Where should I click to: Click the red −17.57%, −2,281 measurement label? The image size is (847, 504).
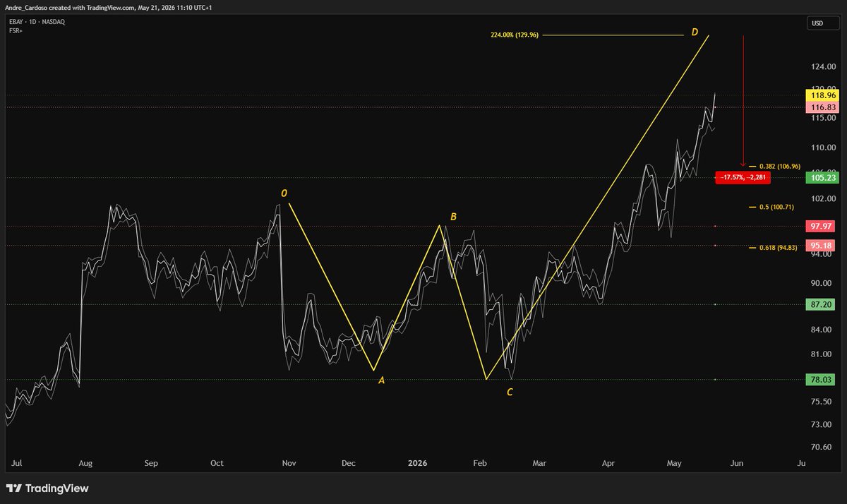tap(743, 178)
